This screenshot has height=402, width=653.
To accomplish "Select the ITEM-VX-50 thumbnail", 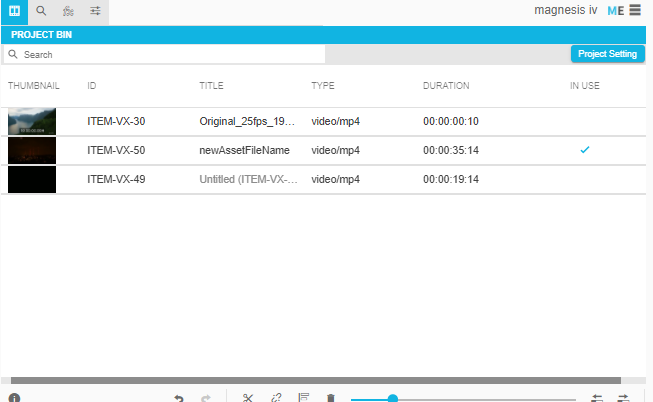I will (32, 150).
